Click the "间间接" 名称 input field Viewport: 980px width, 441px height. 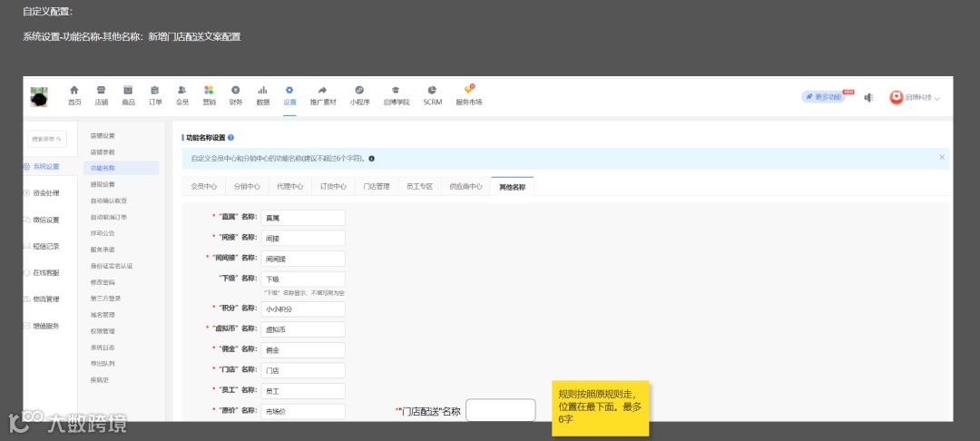pos(303,259)
